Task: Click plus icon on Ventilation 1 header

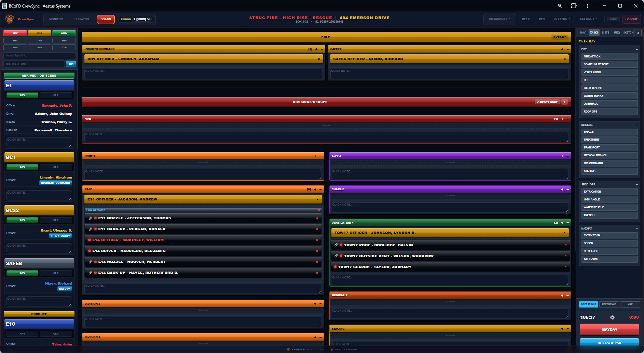Action: point(562,223)
